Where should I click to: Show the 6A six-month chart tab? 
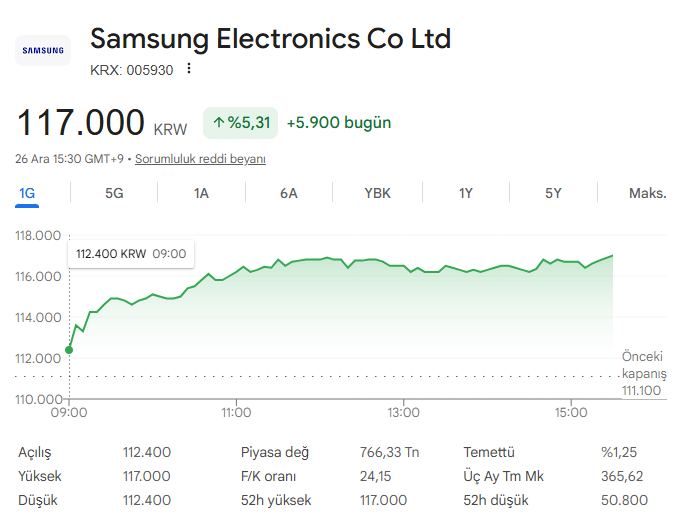pyautogui.click(x=289, y=193)
